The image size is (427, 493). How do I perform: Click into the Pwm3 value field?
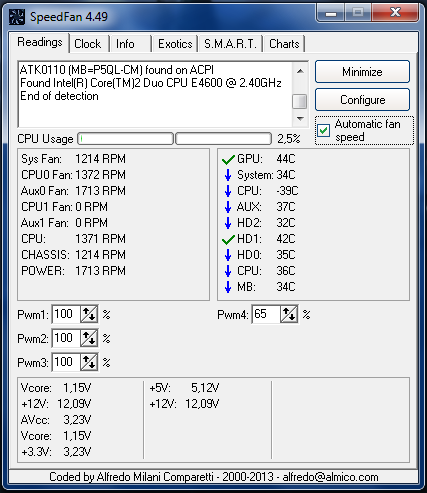(66, 362)
